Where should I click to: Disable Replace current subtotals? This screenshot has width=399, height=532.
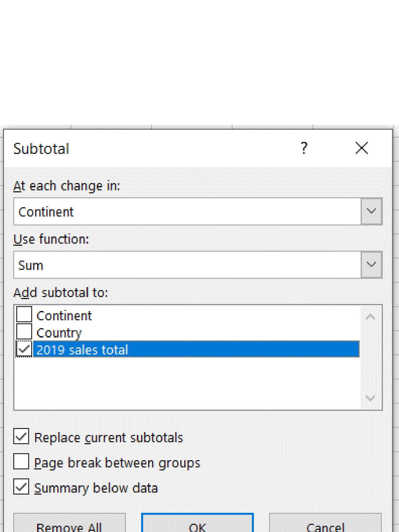click(x=21, y=436)
